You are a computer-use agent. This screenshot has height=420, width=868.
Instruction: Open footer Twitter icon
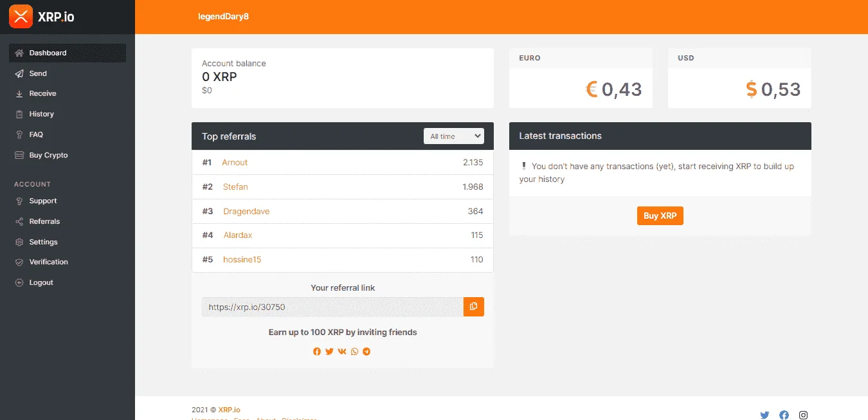pos(764,415)
